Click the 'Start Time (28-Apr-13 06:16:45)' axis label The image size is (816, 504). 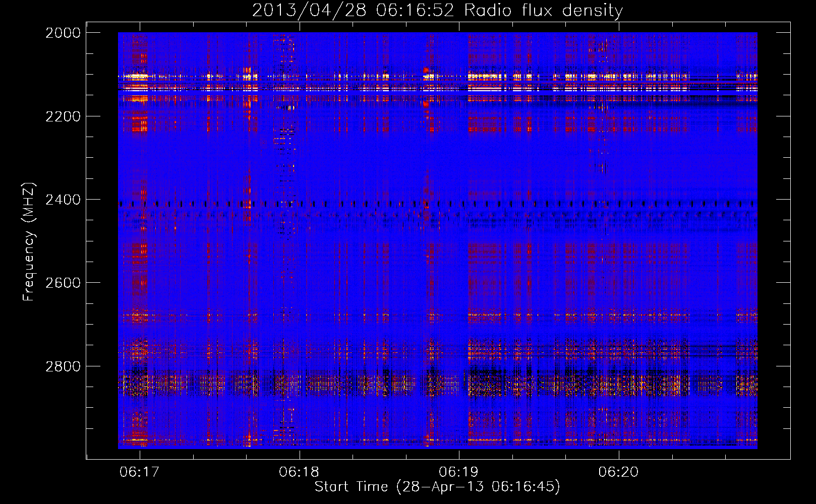click(x=437, y=487)
